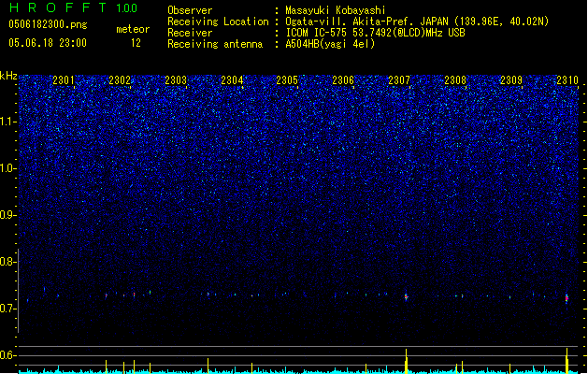Click the 2309 time marker
588x374 pixels.
point(511,80)
